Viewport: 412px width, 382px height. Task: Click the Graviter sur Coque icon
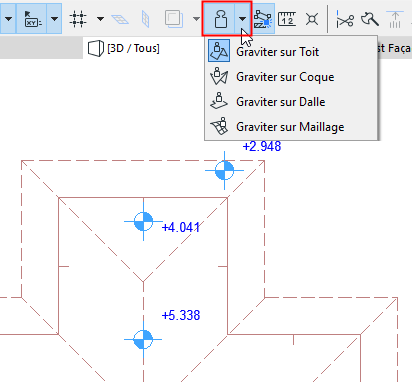[x=219, y=76]
